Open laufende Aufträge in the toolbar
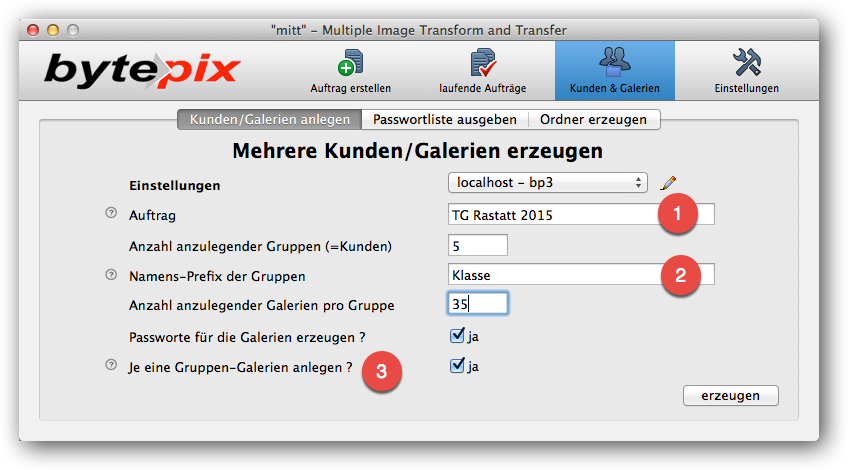Screen dimensions: 848x470 pyautogui.click(x=482, y=70)
